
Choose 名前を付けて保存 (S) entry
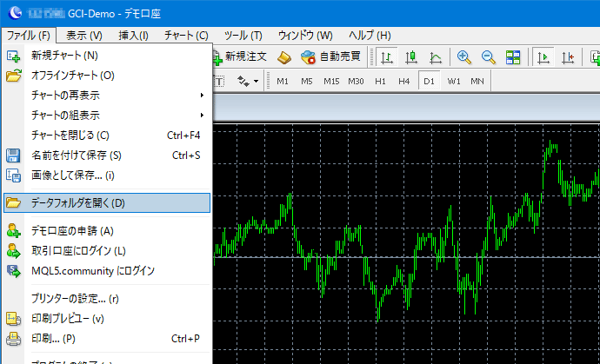(x=107, y=156)
